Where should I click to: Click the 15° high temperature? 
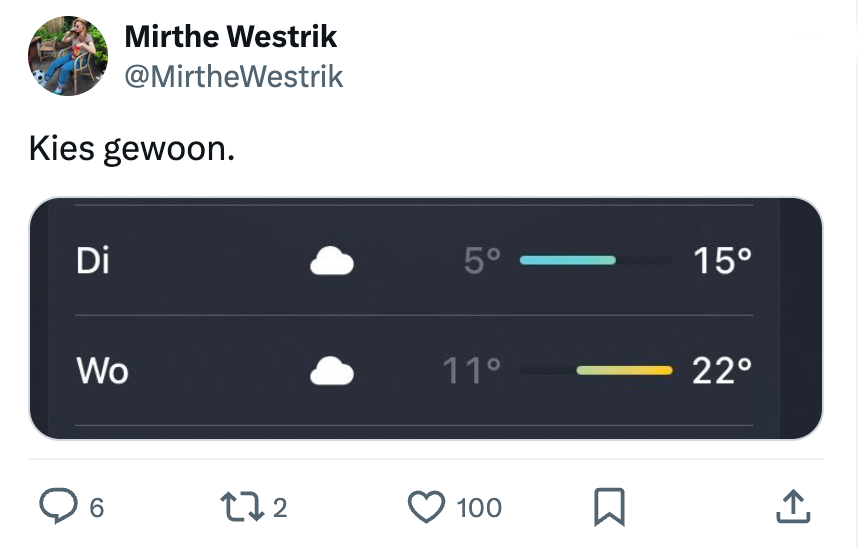(722, 262)
